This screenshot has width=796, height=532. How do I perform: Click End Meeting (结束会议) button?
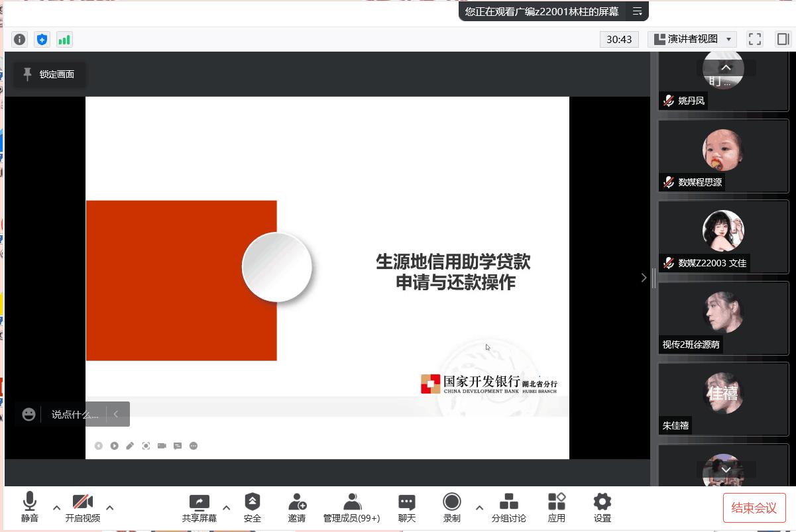[x=754, y=508]
